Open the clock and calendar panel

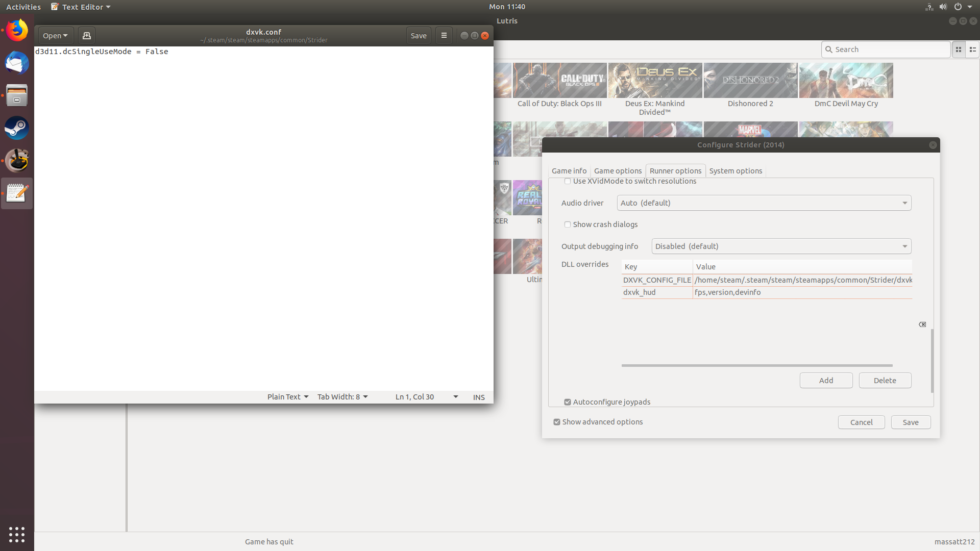(x=507, y=7)
